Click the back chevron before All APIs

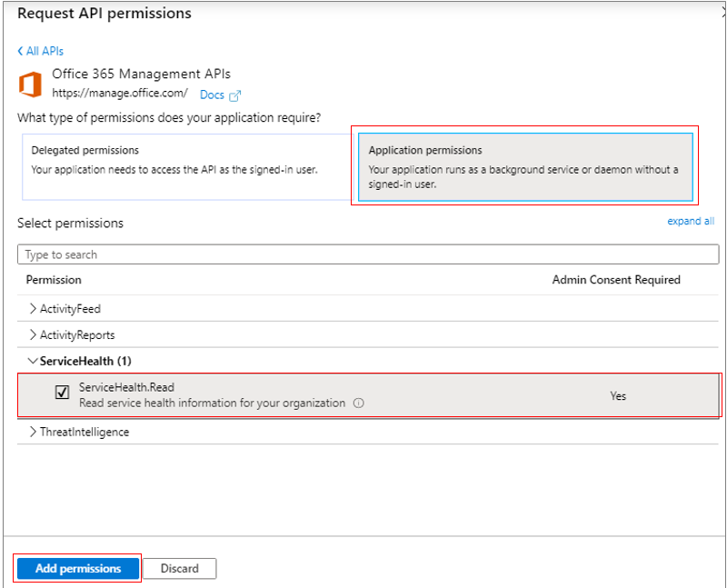coord(20,51)
